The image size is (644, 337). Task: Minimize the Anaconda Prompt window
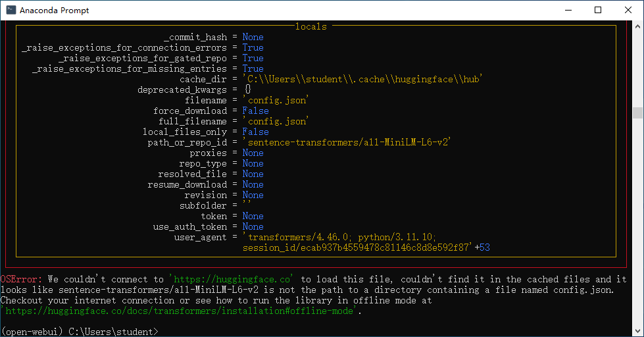point(568,10)
